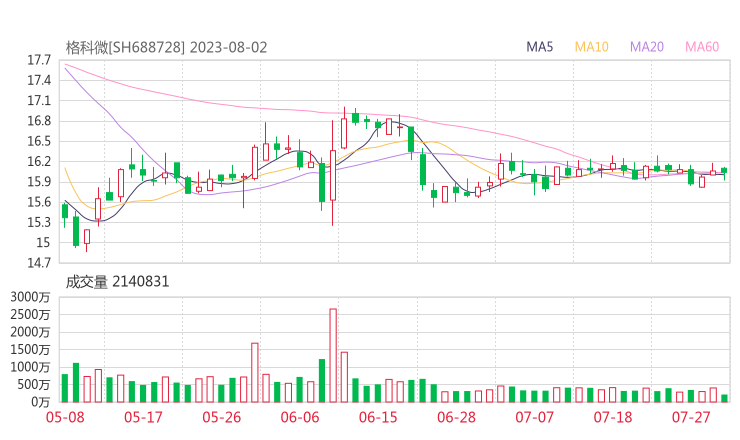This screenshot has height=440, width=740.
Task: Click the chart title 格科微[SH688728] 2023-08-02
Action: click(x=166, y=48)
